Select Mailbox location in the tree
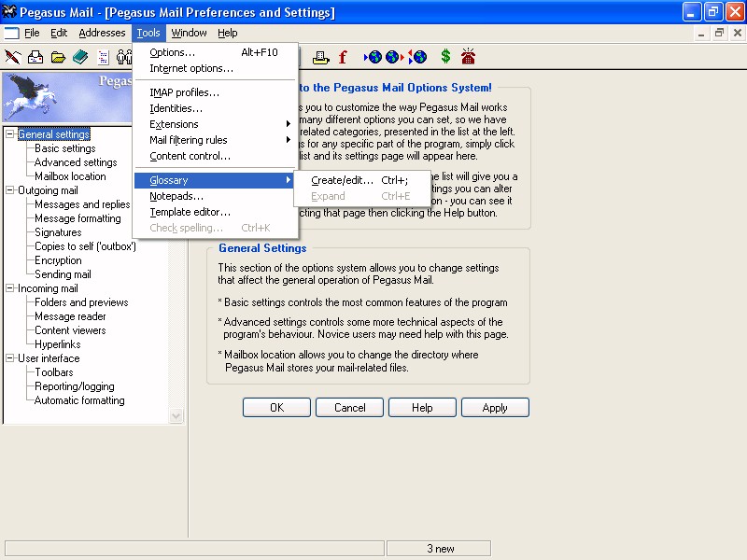The height and width of the screenshot is (560, 747). pyautogui.click(x=71, y=176)
